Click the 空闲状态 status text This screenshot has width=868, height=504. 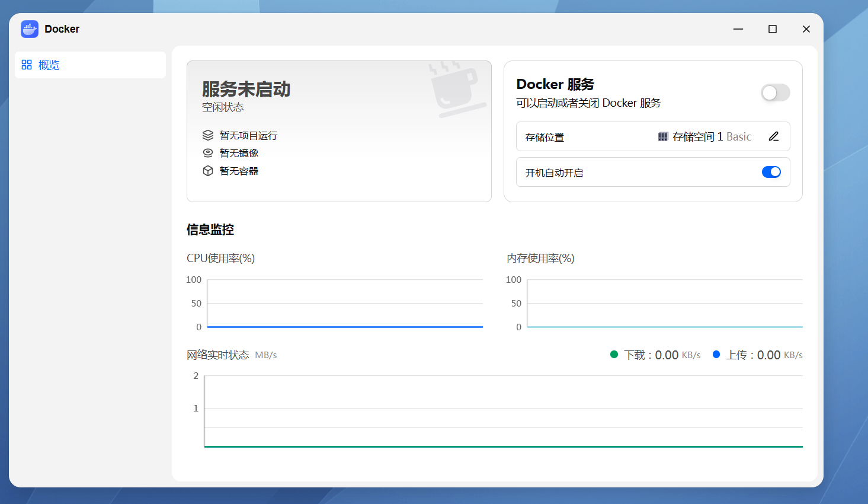tap(223, 107)
